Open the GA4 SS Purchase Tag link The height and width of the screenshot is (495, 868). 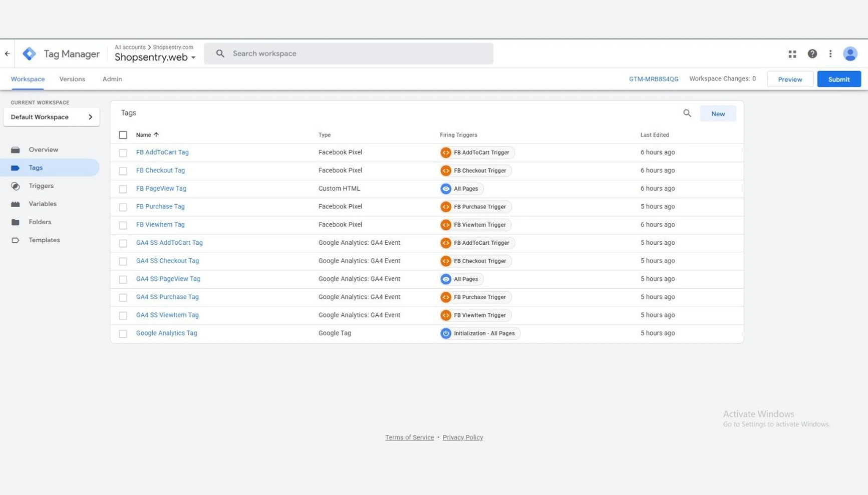pyautogui.click(x=167, y=297)
